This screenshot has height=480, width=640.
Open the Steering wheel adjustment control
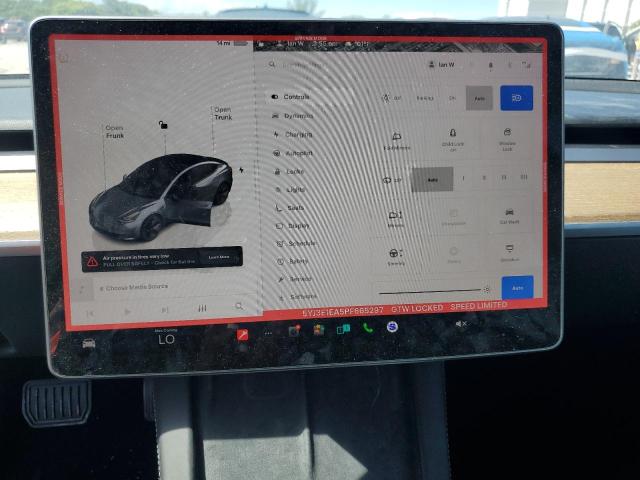tap(396, 257)
